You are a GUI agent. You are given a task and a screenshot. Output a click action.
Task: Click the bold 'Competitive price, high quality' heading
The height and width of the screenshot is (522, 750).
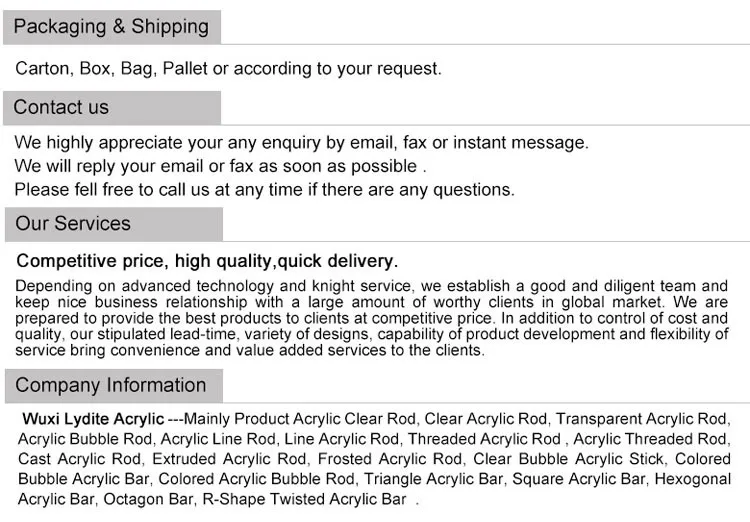point(207,261)
